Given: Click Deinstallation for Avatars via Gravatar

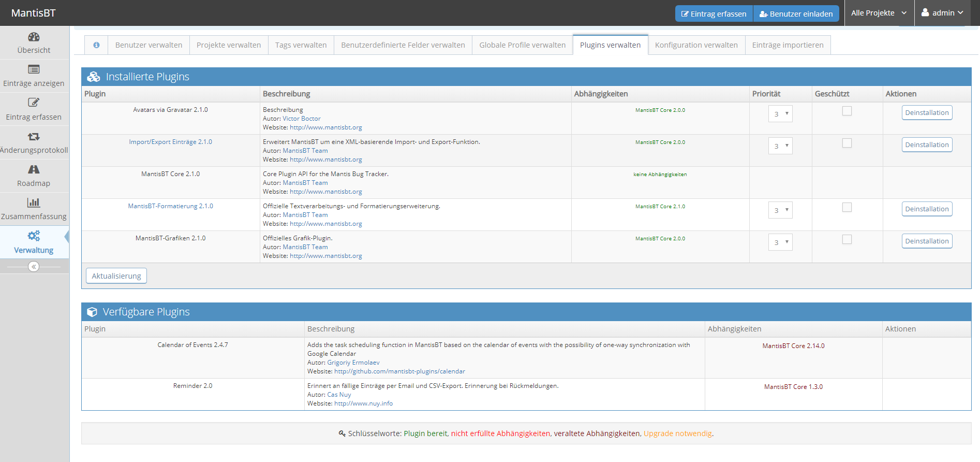Looking at the screenshot, I should pyautogui.click(x=927, y=112).
